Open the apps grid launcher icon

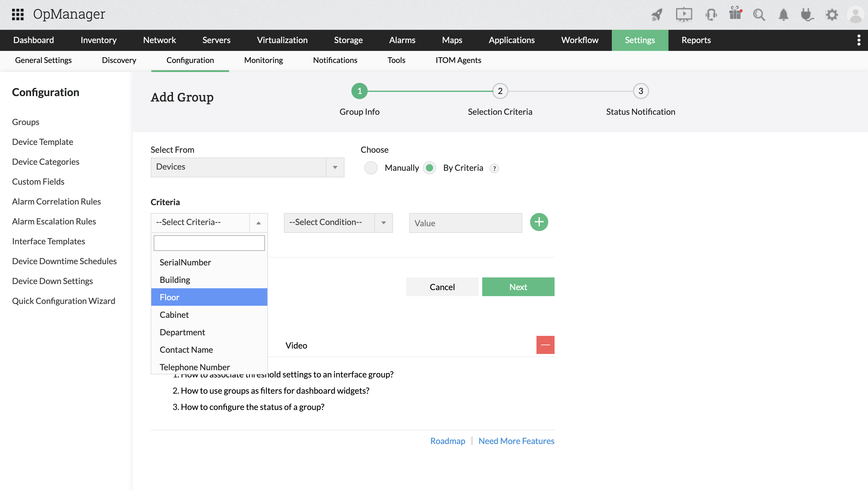(x=17, y=14)
